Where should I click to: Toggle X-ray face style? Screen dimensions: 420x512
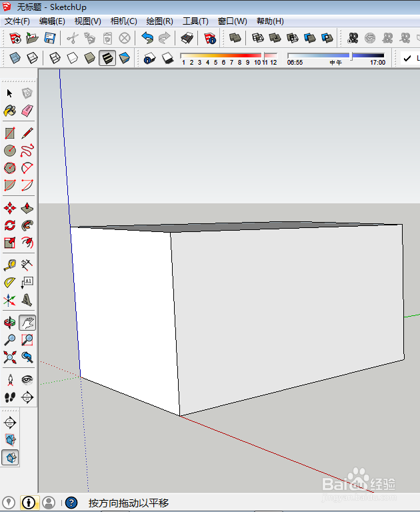[x=15, y=58]
